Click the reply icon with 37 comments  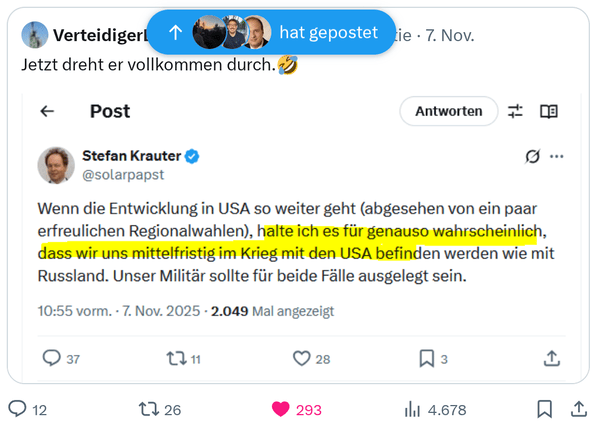(x=53, y=357)
